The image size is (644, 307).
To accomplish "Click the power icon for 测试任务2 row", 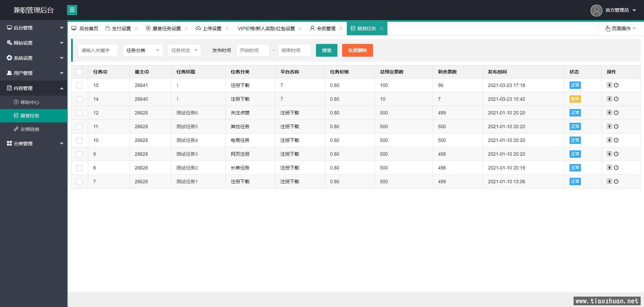I will coord(616,168).
